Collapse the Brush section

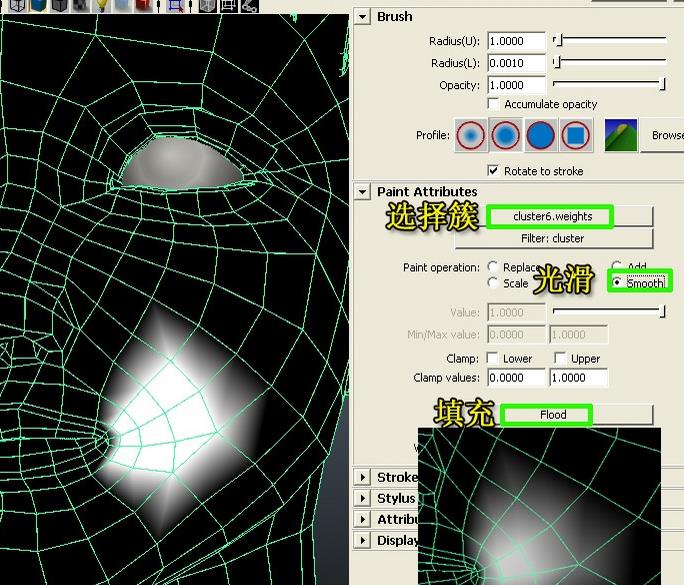[362, 17]
